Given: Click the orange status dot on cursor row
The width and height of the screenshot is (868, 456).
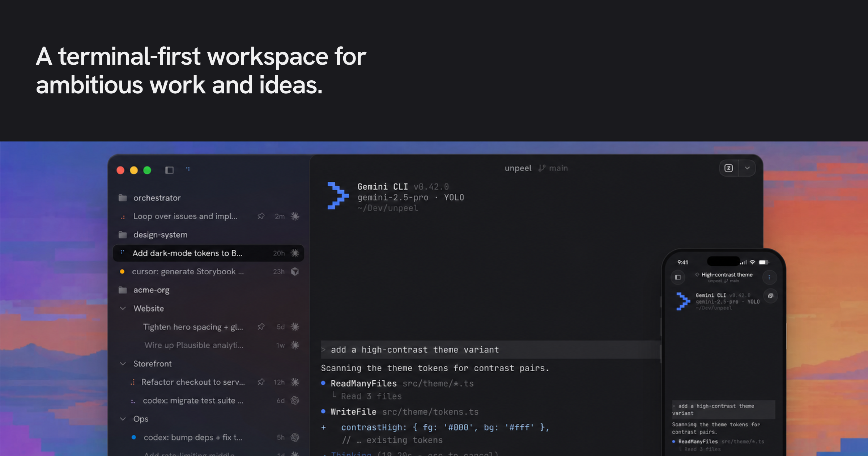Looking at the screenshot, I should tap(122, 271).
